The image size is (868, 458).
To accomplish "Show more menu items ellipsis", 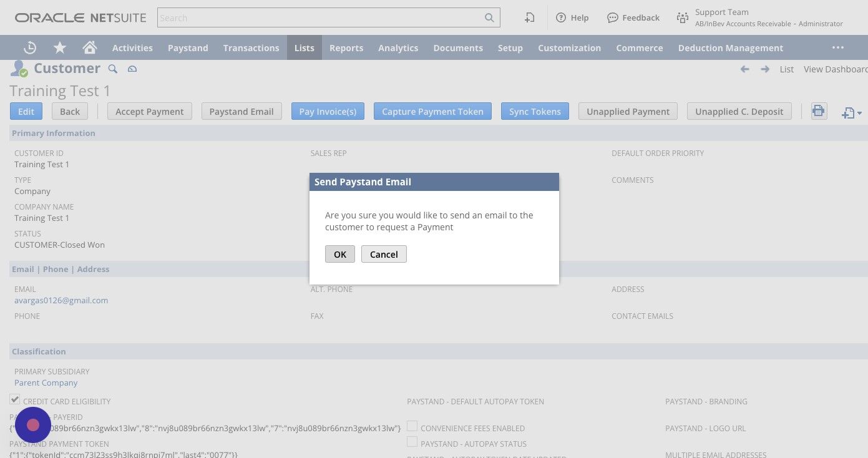I will [x=838, y=47].
